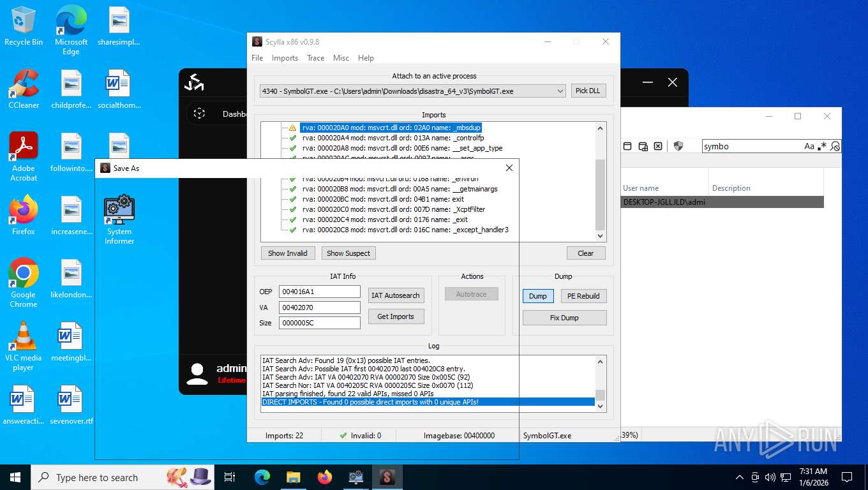The image size is (868, 490).
Task: Click the IAT Size input field
Action: (x=319, y=323)
